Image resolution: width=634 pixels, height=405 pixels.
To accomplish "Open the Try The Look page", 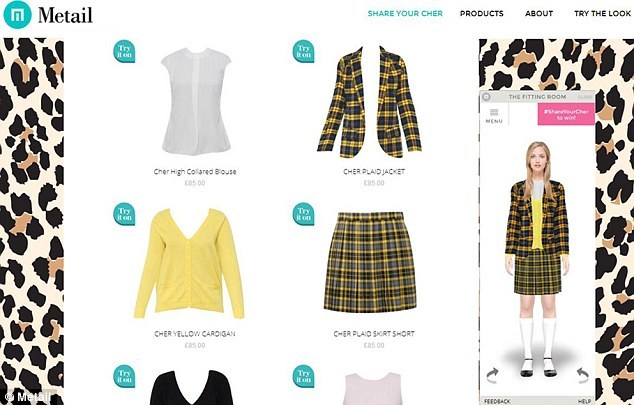I will [602, 13].
